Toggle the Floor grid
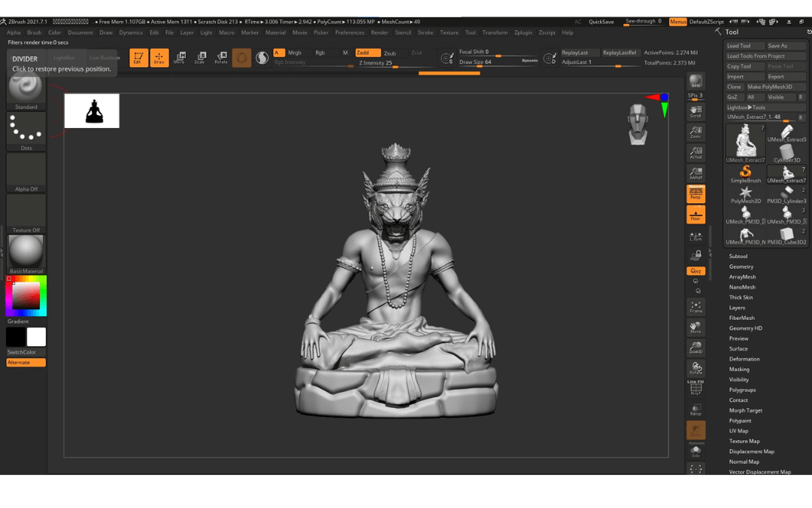The image size is (812, 508). (696, 214)
